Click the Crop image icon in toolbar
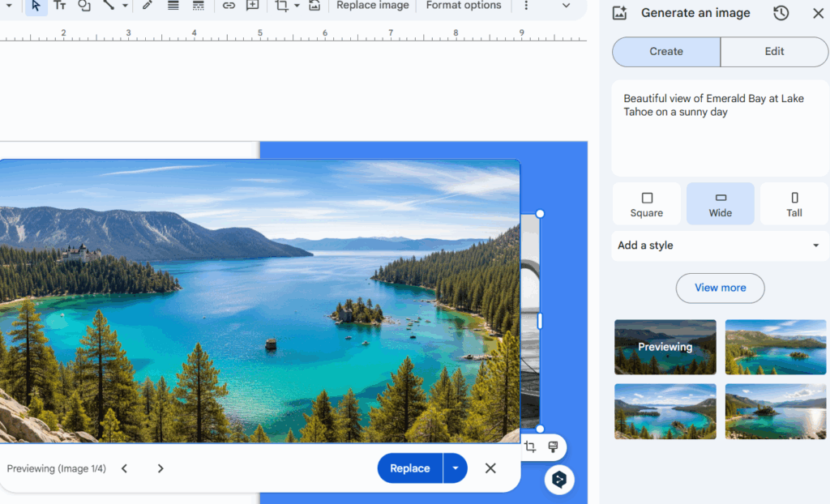 click(x=281, y=6)
